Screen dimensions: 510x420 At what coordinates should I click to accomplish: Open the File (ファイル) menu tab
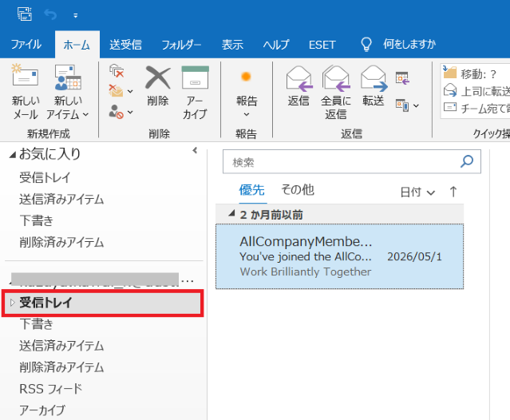[26, 45]
